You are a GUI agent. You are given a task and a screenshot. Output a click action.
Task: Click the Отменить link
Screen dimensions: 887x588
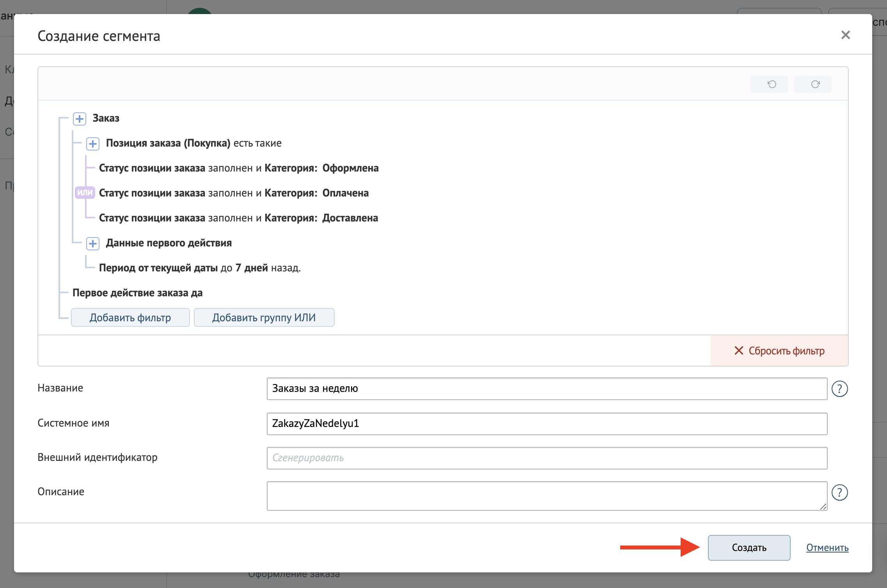[827, 547]
